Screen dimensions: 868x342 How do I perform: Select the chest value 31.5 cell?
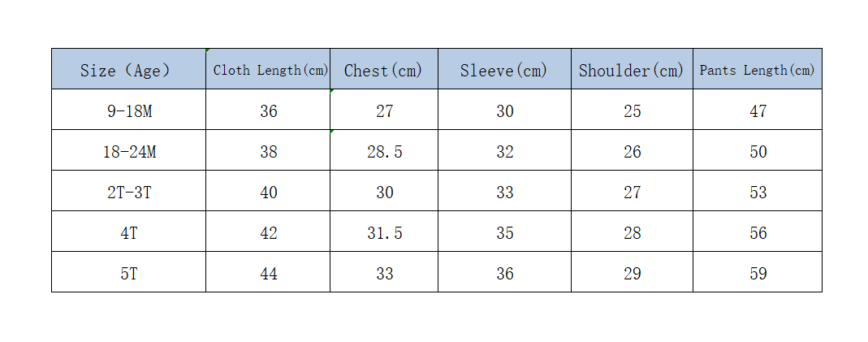click(x=384, y=232)
